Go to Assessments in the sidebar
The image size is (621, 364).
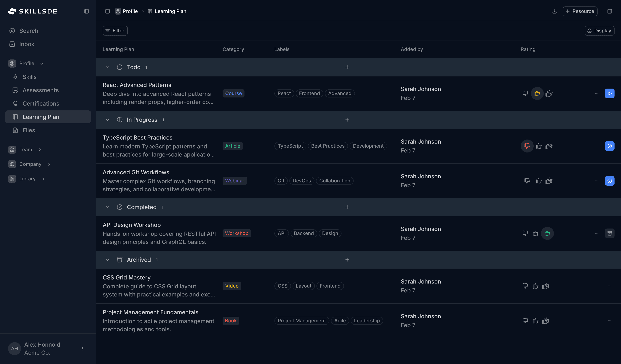coord(41,90)
